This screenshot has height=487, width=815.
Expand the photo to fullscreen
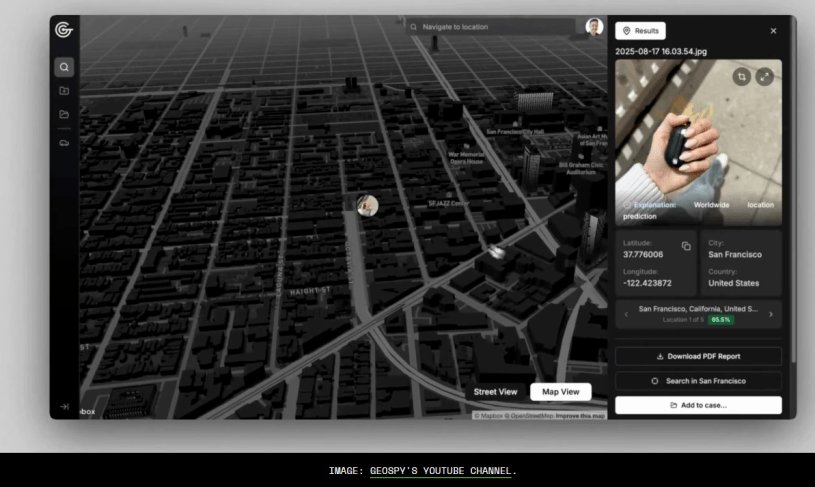coord(765,76)
